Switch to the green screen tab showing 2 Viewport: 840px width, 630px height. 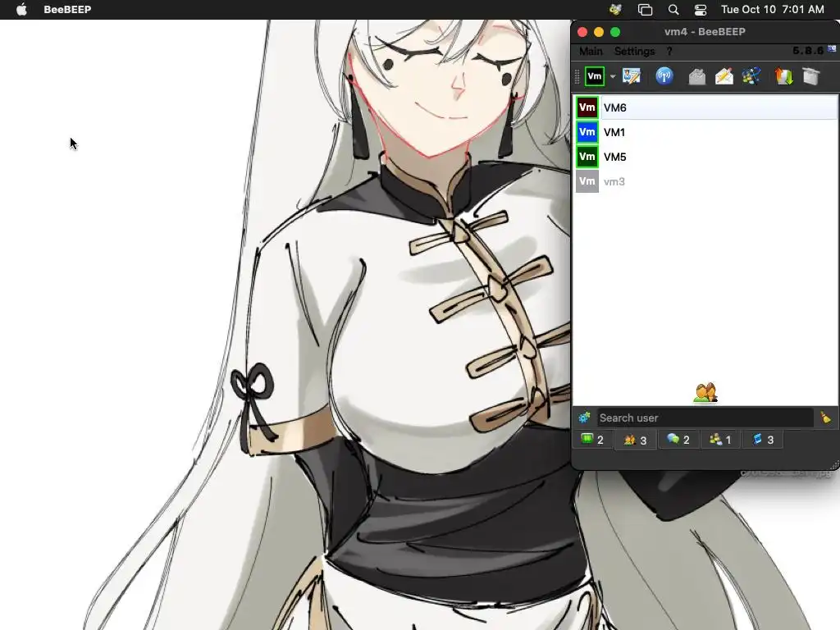pos(592,440)
